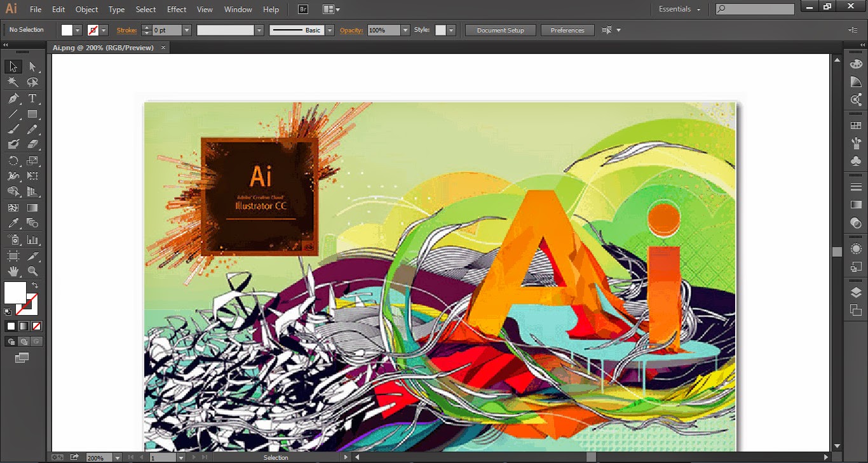Set fill mode to None
Viewport: 868px width, 463px height.
point(36,326)
